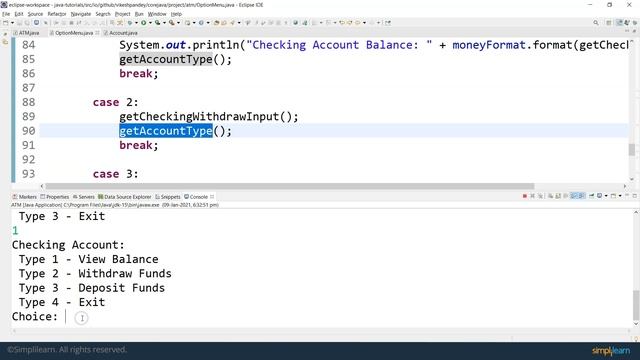Open the Data Source Explorer tab

[125, 197]
